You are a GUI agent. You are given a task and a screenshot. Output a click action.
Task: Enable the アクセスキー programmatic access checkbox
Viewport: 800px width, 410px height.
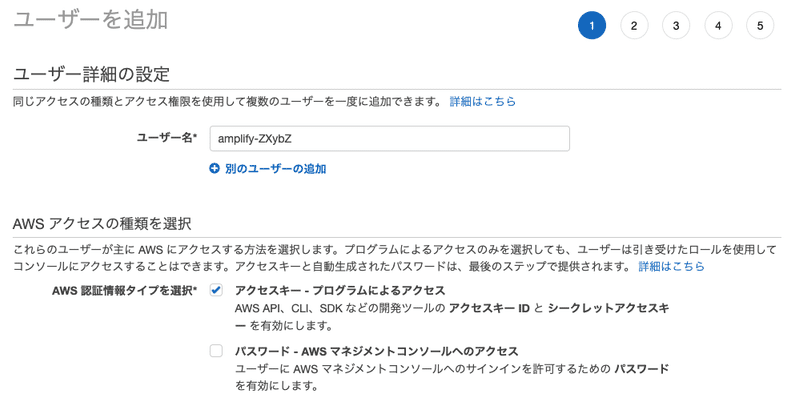216,290
